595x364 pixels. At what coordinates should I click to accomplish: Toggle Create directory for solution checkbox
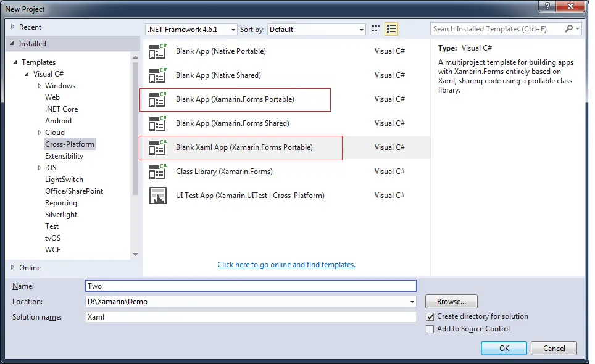coord(430,316)
